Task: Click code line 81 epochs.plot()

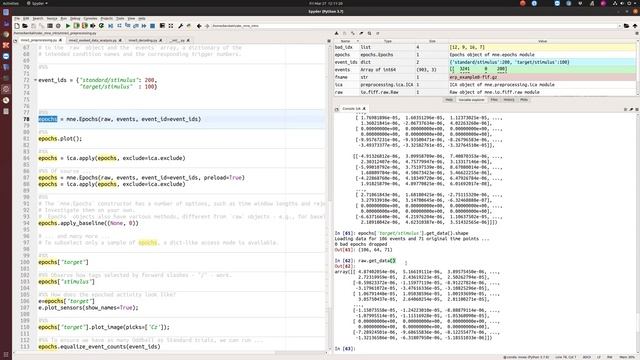Action: tap(60, 139)
